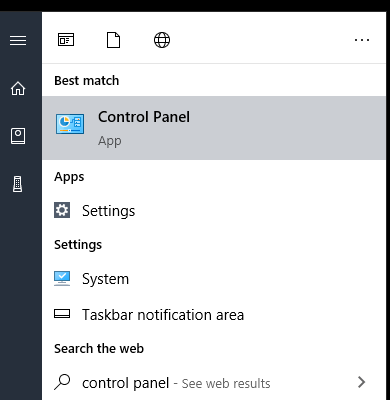Click the Apps section heading

pos(69,177)
